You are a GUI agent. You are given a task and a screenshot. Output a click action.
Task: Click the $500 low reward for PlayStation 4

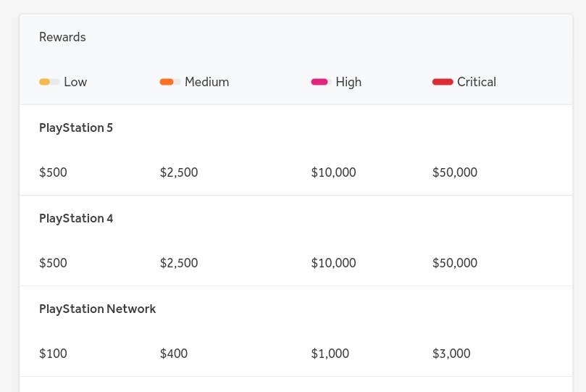[53, 263]
